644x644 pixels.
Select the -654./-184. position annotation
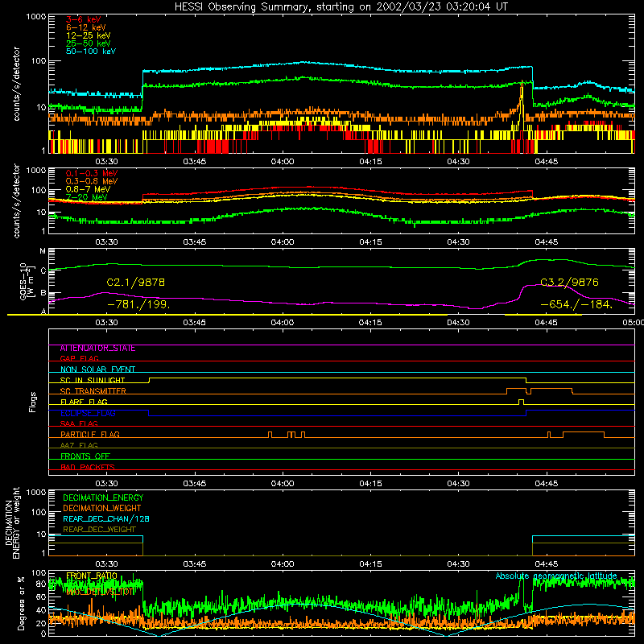coord(576,305)
